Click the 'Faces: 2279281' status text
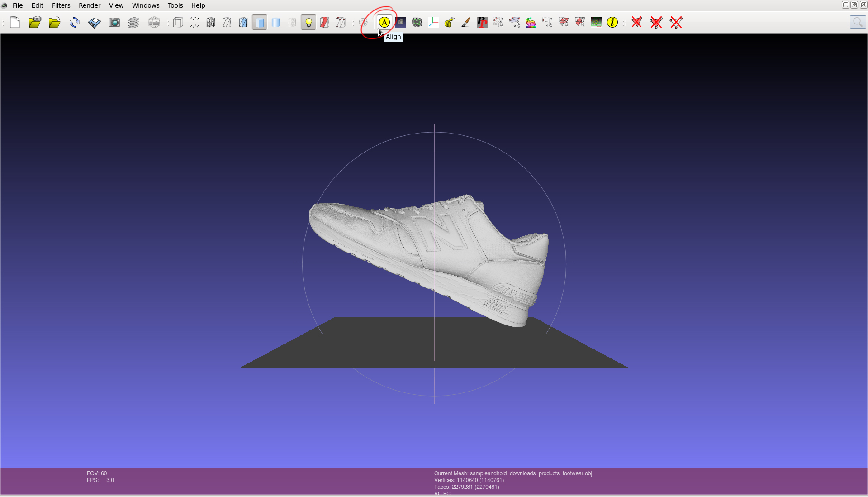This screenshot has width=868, height=497. click(467, 487)
